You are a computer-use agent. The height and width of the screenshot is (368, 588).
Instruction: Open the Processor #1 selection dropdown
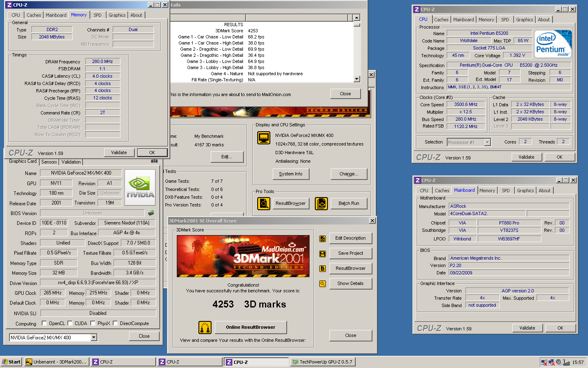click(487, 142)
